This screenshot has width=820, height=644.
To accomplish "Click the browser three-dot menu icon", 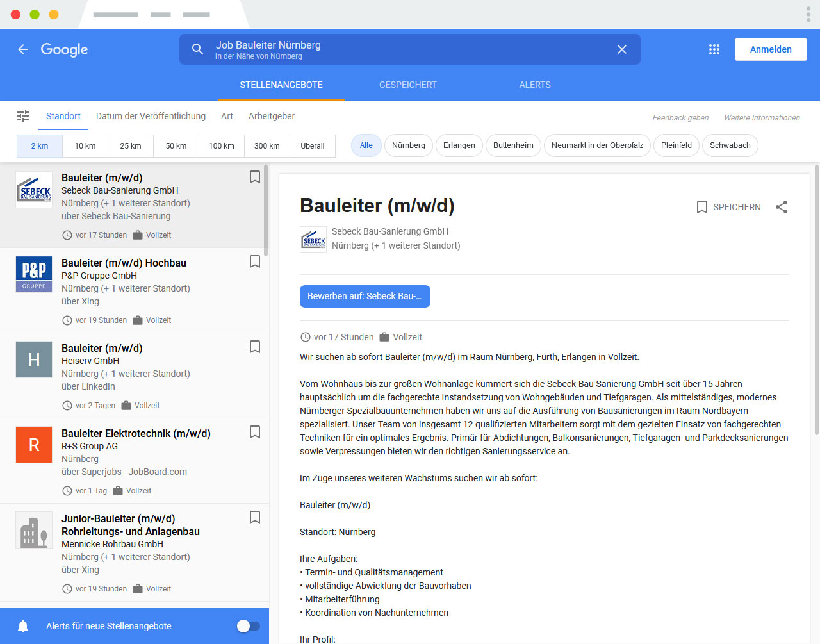I will pos(808,14).
